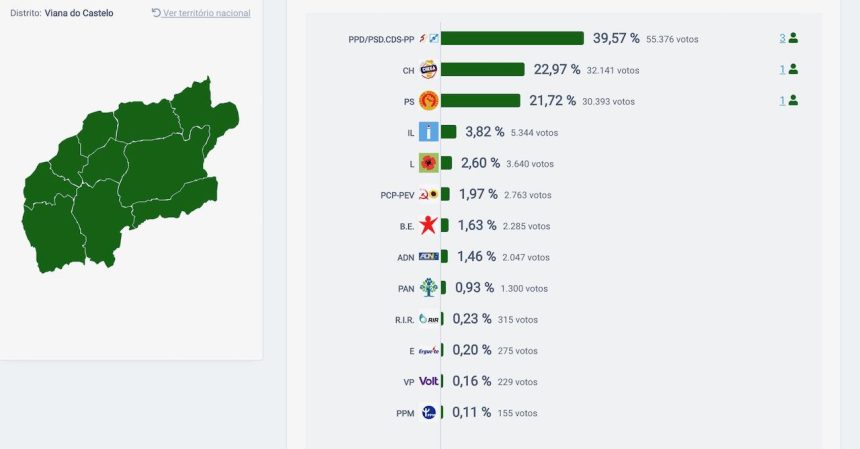Screen dimensions: 860x449
Task: Open Ver território nacional link
Action: [207, 13]
